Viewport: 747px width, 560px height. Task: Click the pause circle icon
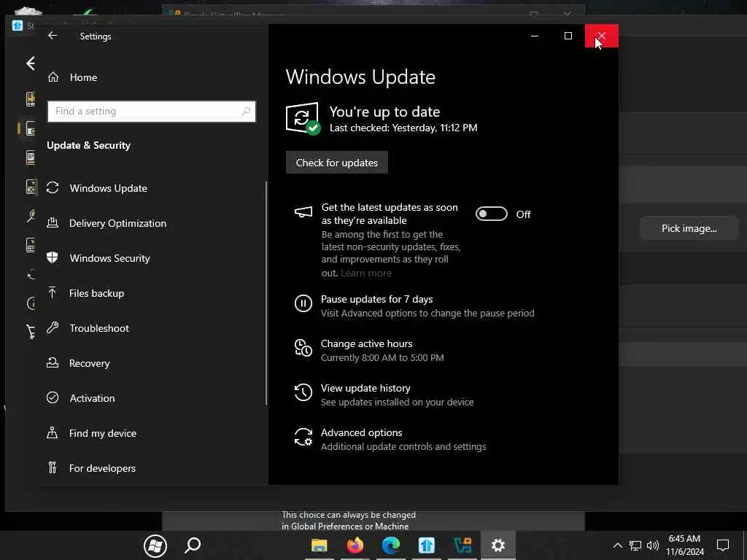tap(303, 303)
